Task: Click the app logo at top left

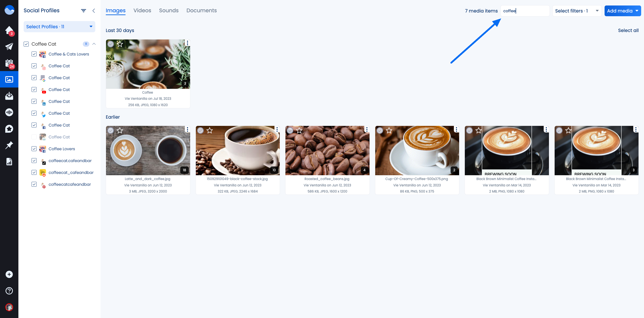Action: tap(9, 10)
